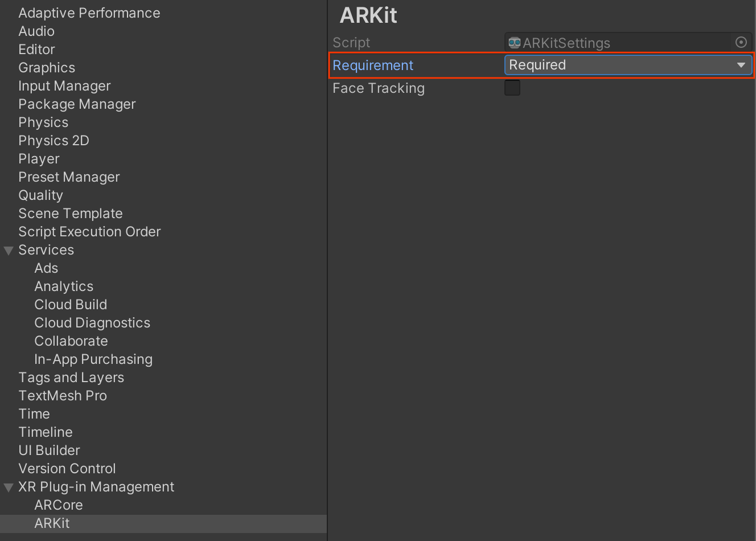Open Package Manager settings

click(x=77, y=104)
